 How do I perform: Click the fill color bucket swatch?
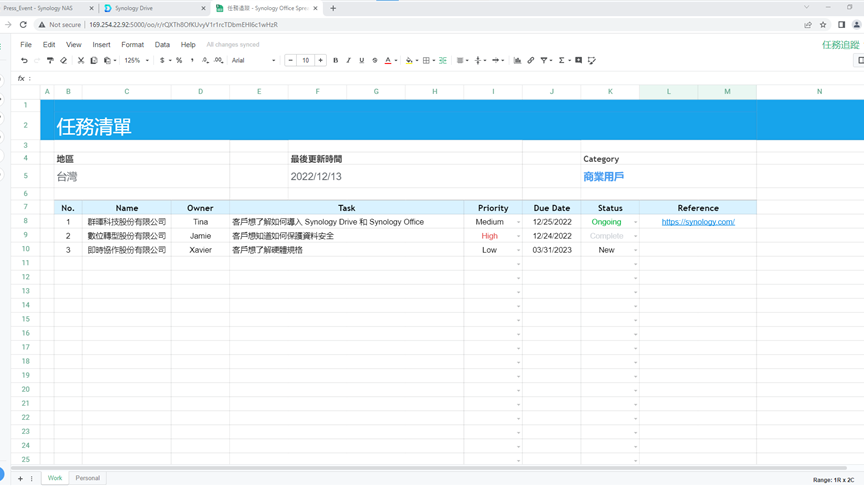click(409, 61)
